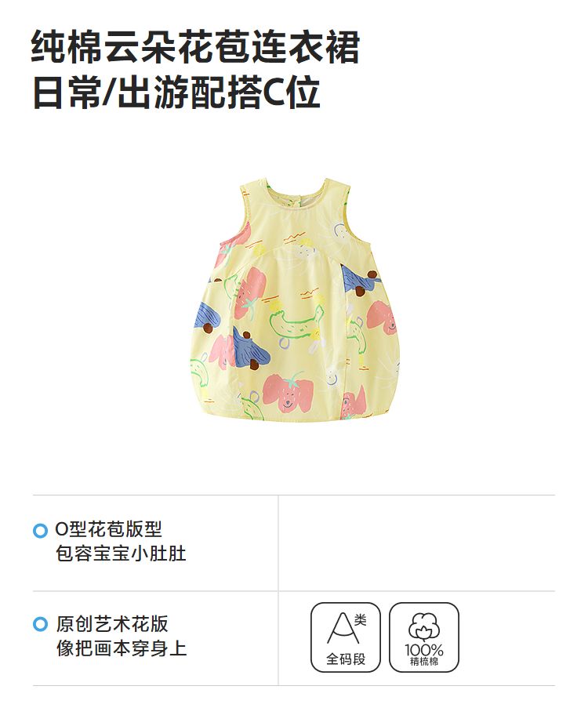The image size is (588, 726).
Task: Click the headline 纯棉云朵花苞连衣裙
Action: point(195,47)
